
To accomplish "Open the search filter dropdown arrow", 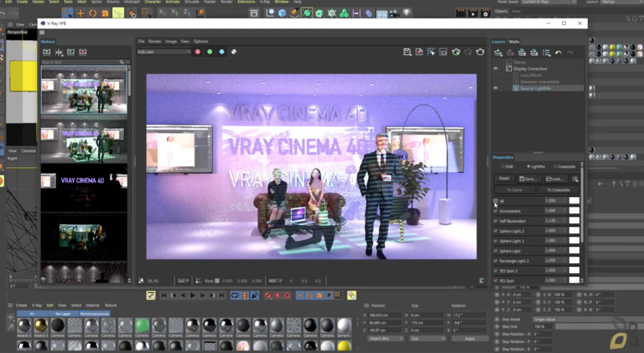I will (x=128, y=62).
